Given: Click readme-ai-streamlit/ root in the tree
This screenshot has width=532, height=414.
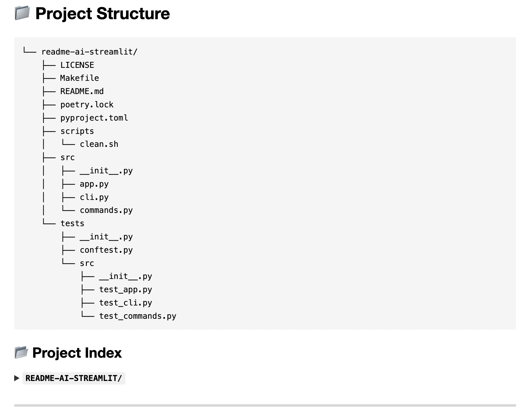Looking at the screenshot, I should point(89,52).
